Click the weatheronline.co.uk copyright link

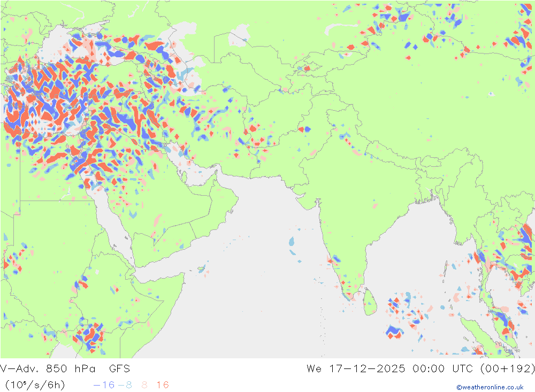[490, 387]
